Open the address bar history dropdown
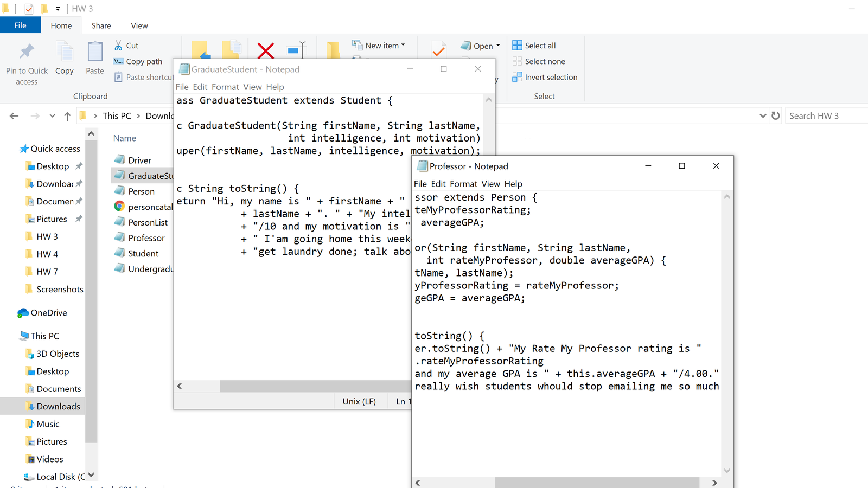This screenshot has width=868, height=488. [x=763, y=115]
